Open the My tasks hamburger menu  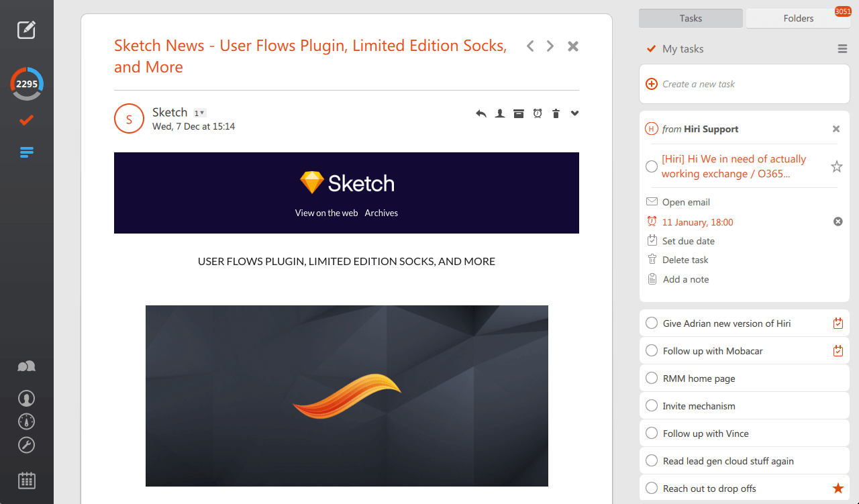tap(842, 49)
